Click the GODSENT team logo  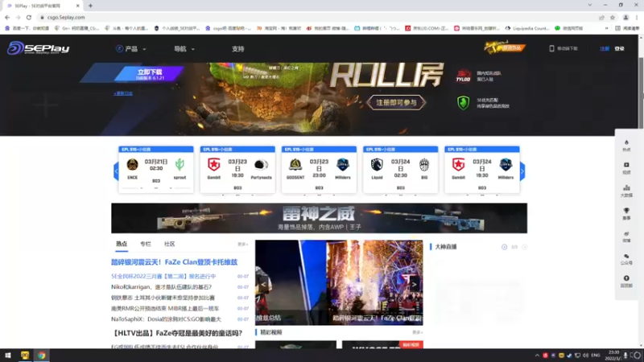pos(295,165)
